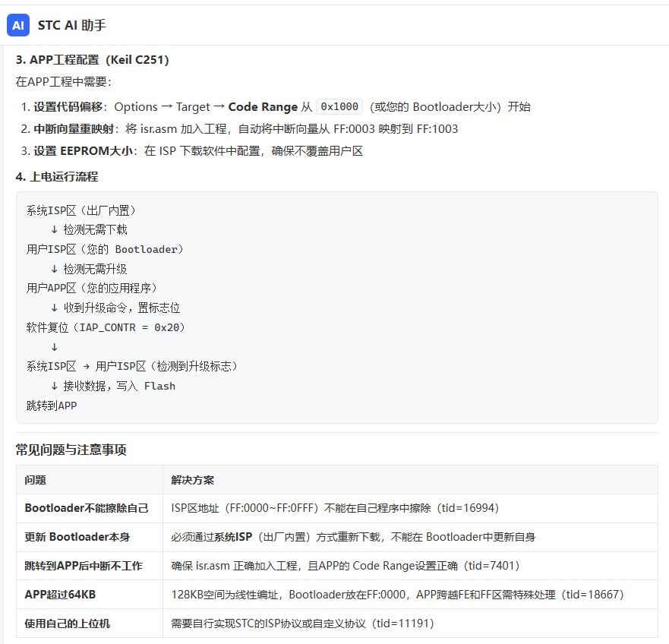Click code line 检测无需升级
Screen dimensions: 669x644
tap(89, 269)
